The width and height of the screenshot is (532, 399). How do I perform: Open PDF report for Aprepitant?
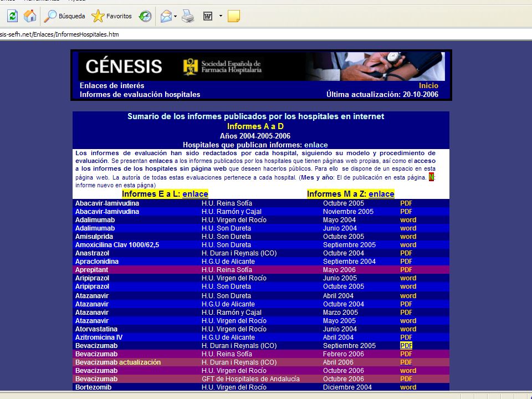coord(406,270)
